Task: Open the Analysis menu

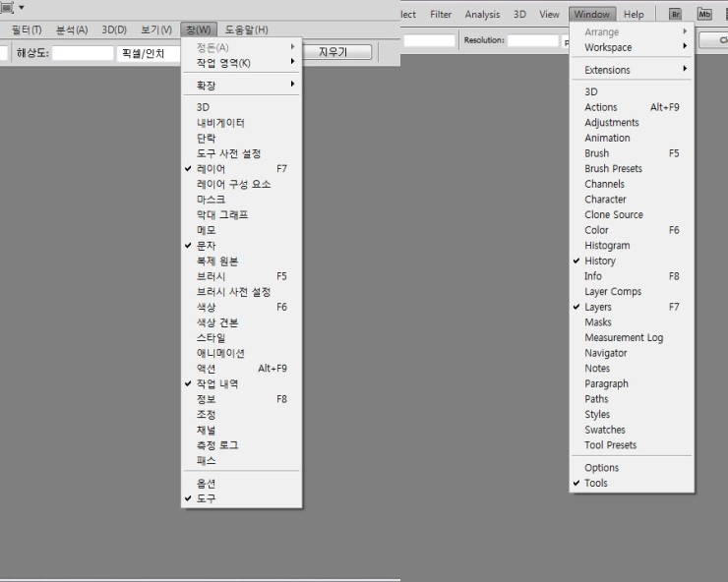Action: point(482,15)
